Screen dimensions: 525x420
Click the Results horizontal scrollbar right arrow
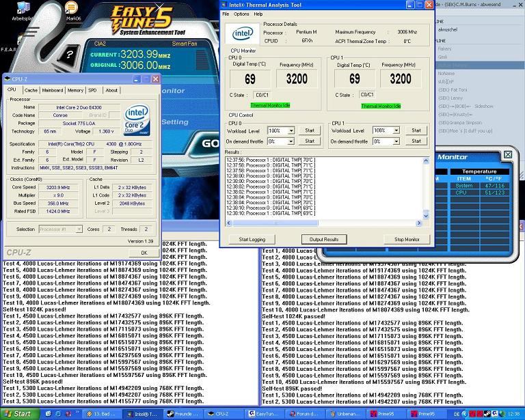pos(419,223)
